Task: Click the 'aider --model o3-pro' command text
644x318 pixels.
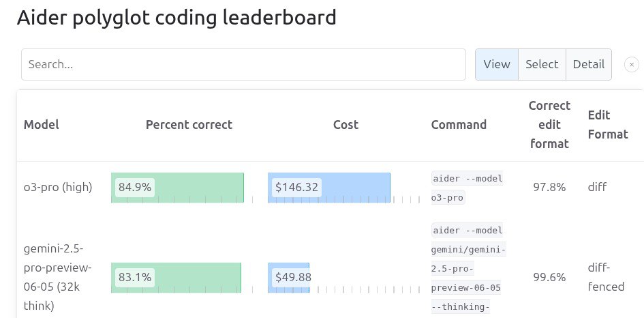Action: pos(467,188)
